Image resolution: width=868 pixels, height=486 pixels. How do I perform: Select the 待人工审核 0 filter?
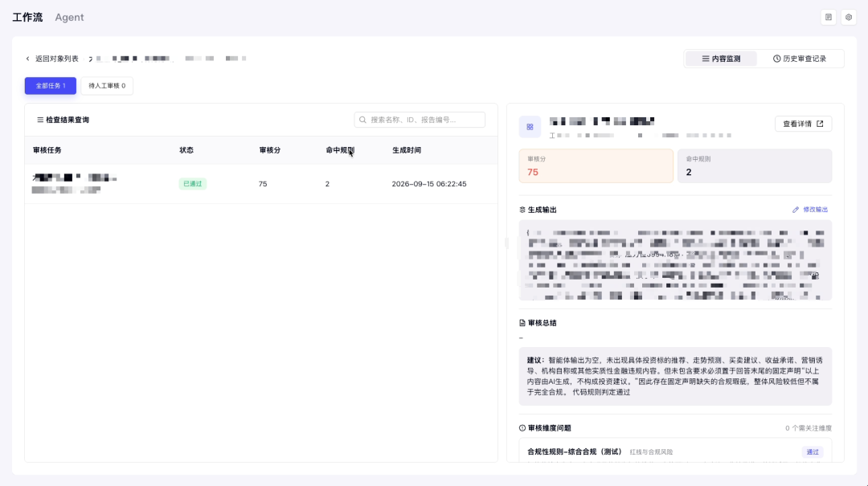[107, 86]
